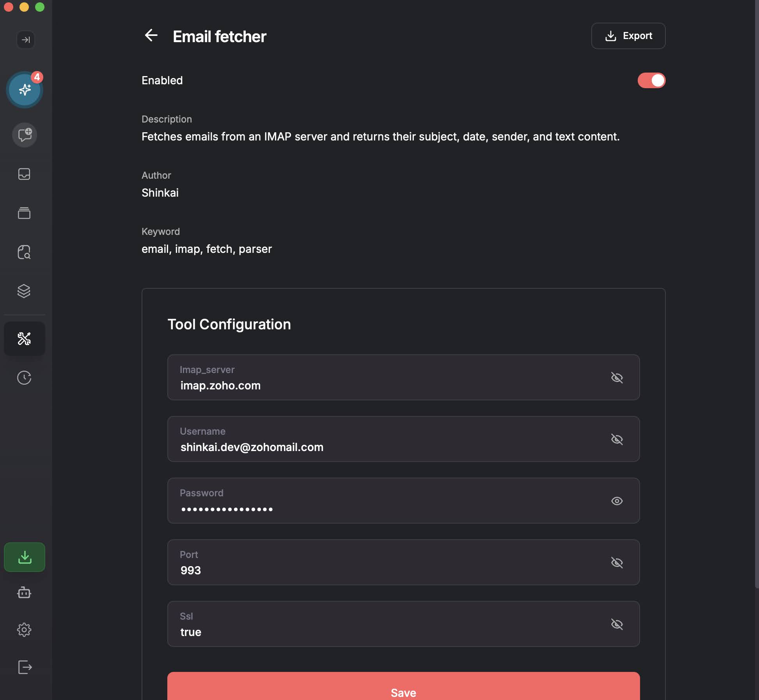759x700 pixels.
Task: Expand the collapsed sidebar with arrow icon
Action: 26,39
